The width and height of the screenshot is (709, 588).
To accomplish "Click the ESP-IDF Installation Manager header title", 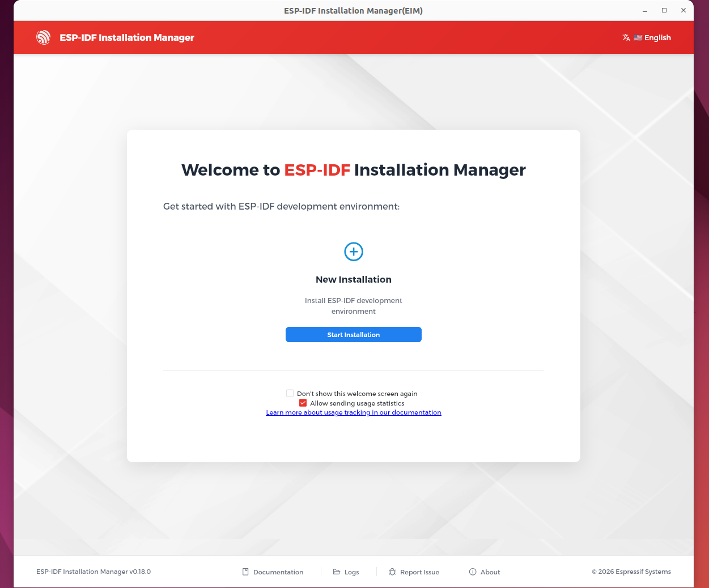I will point(127,37).
